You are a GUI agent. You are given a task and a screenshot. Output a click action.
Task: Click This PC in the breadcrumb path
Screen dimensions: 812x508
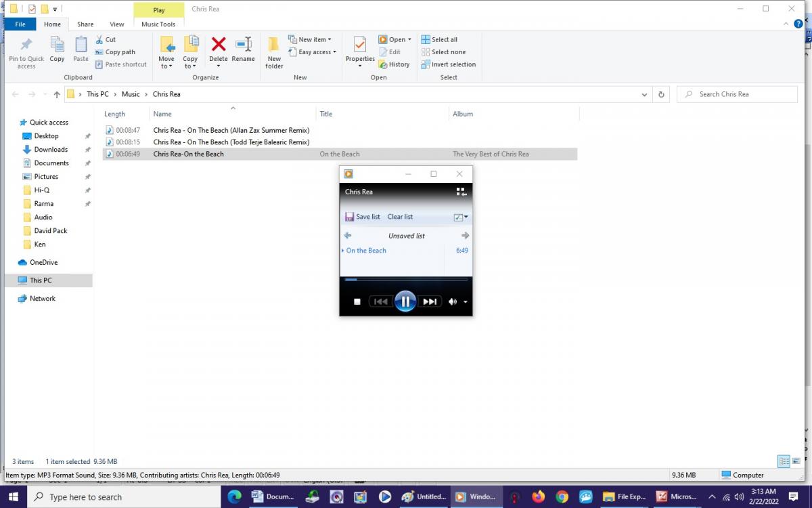(97, 94)
